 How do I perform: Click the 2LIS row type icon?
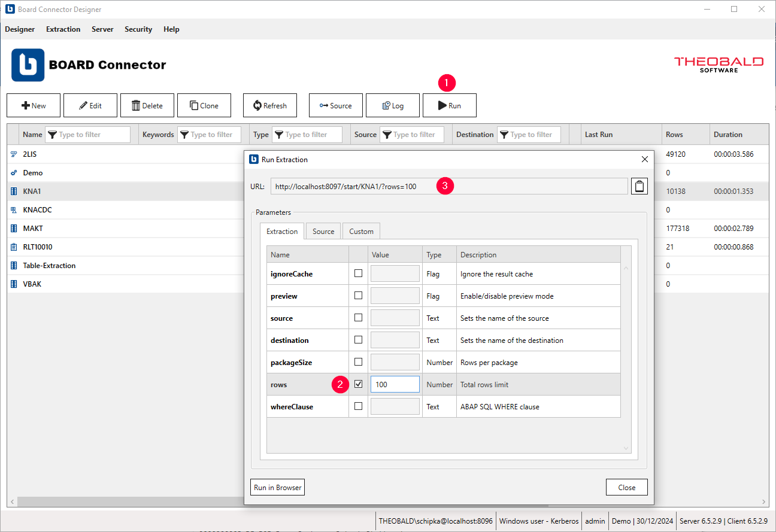point(14,154)
